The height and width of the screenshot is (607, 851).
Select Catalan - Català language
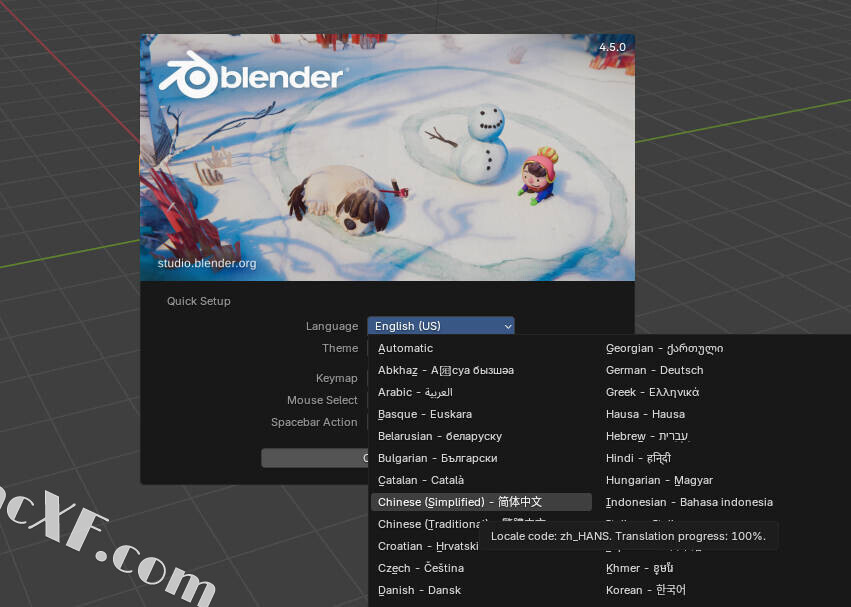pos(481,480)
